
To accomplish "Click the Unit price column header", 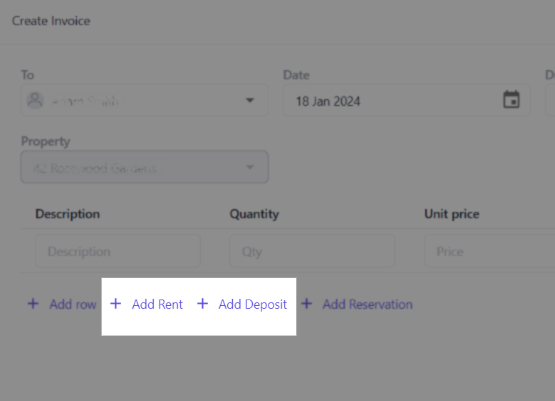I will pos(452,214).
